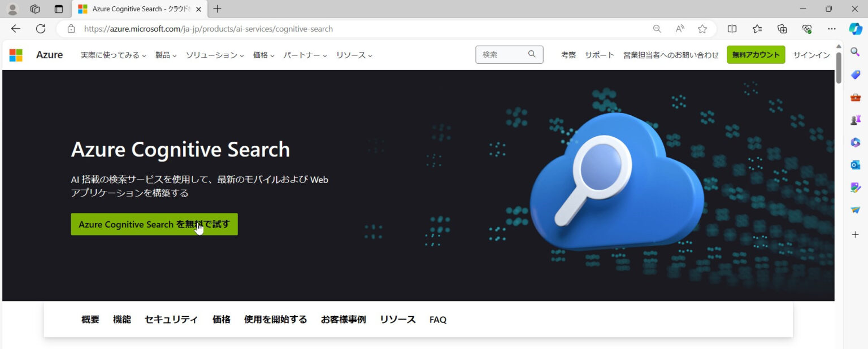
Task: Toggle the site permissions lock icon
Action: (x=71, y=28)
